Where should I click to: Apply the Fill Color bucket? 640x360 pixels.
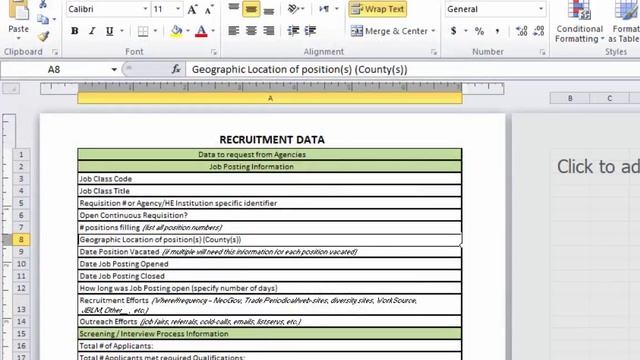coord(177,31)
